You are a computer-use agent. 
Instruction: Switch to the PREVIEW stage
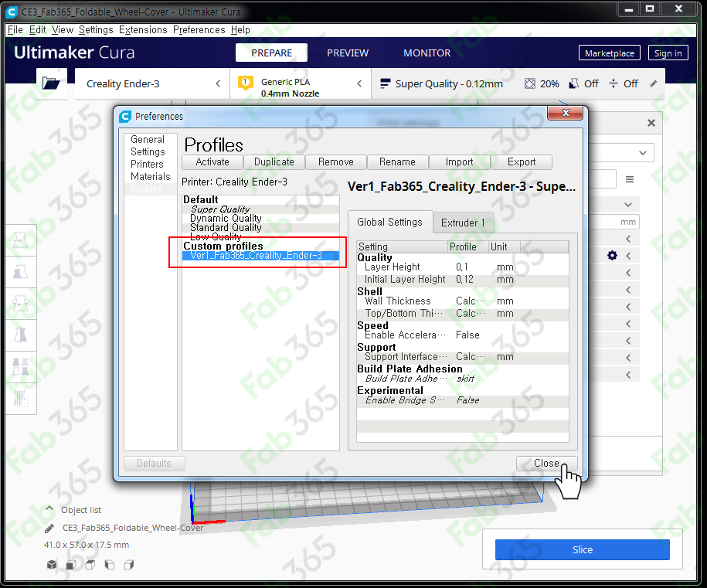[x=348, y=53]
